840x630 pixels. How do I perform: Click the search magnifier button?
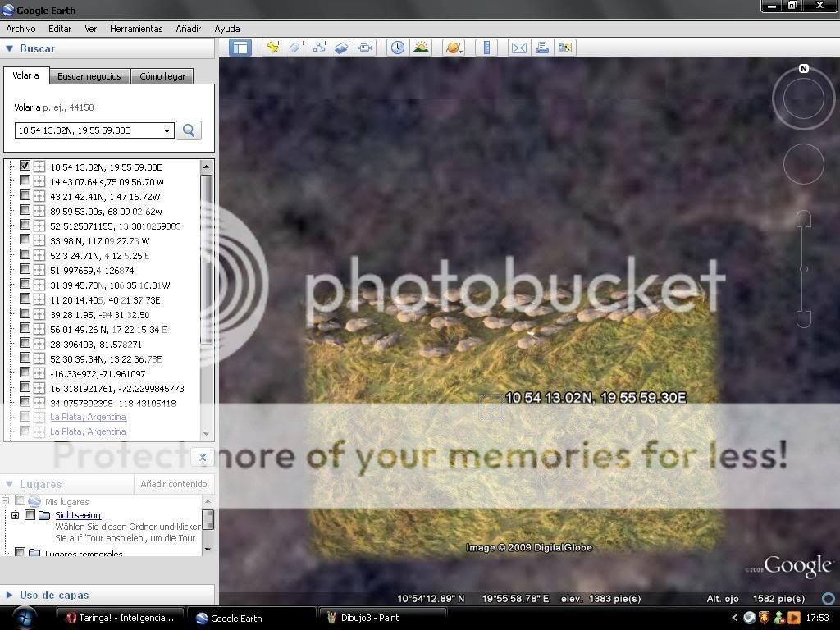[189, 130]
